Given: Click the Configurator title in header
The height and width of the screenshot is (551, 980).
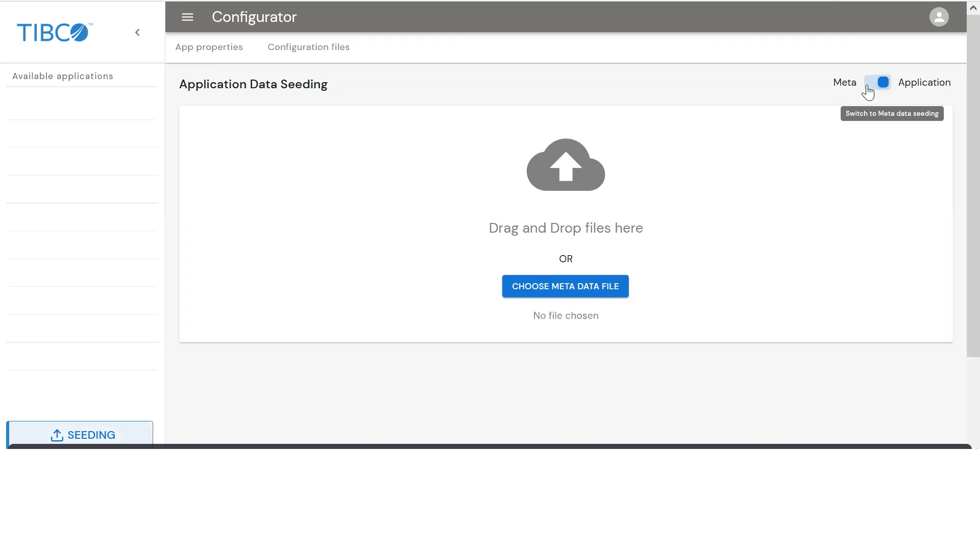Looking at the screenshot, I should pos(254,17).
